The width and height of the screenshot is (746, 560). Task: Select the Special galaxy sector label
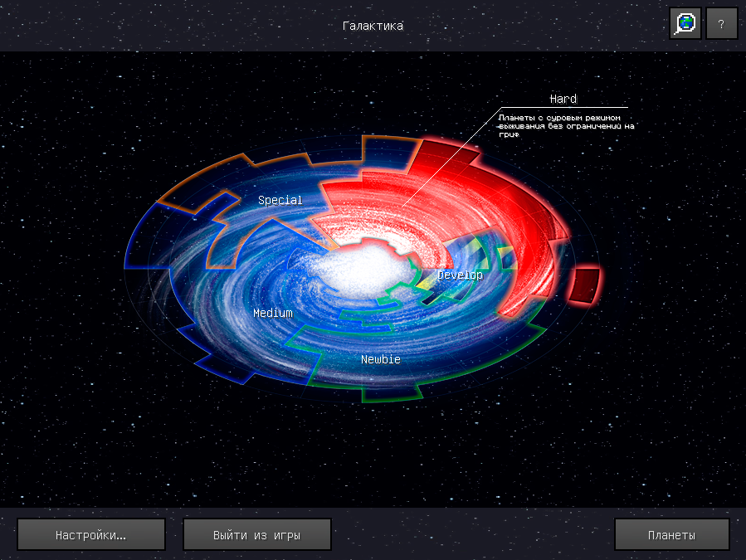coord(280,200)
